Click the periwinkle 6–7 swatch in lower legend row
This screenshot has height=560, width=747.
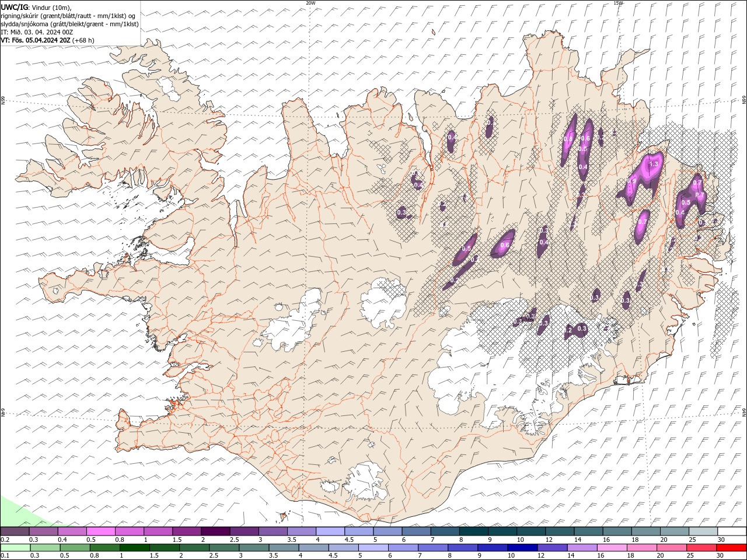(403, 547)
